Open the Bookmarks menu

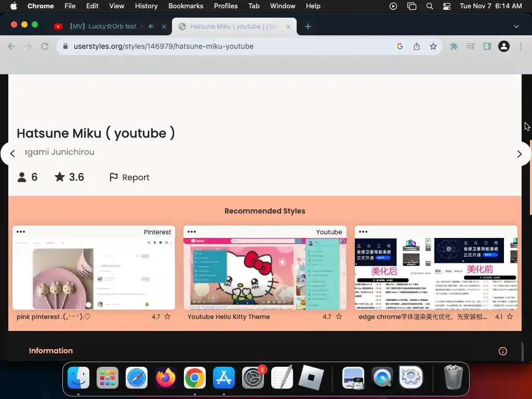coord(185,6)
